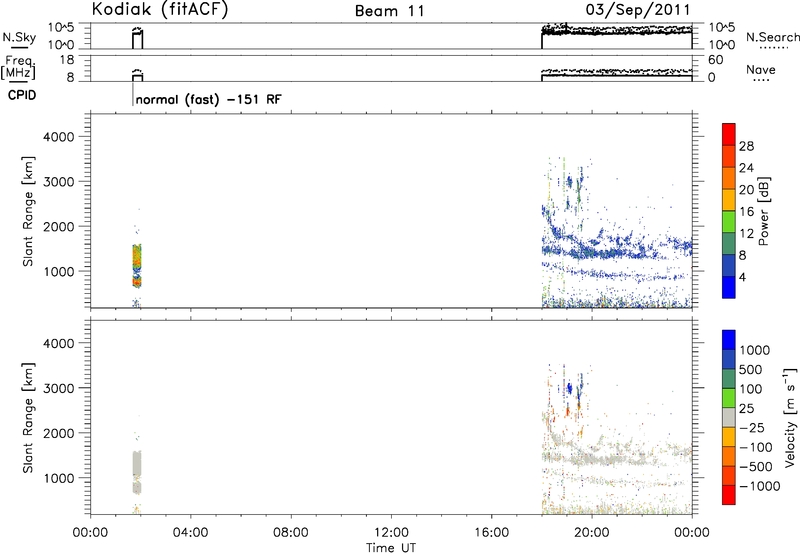Click the power color bar '28' value
Screen dimensions: 800x554
click(746, 146)
